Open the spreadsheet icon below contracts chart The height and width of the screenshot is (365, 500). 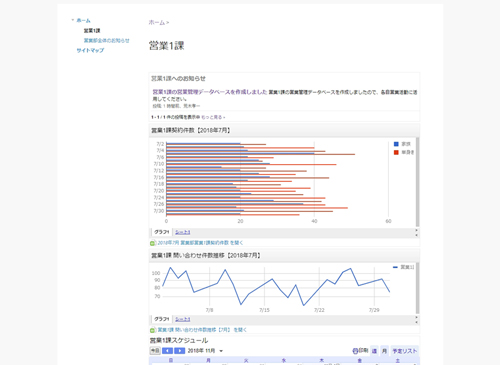[x=152, y=243]
